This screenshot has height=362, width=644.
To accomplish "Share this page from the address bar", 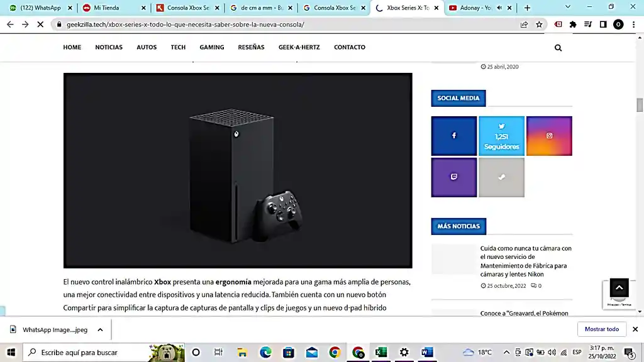I will click(x=524, y=25).
